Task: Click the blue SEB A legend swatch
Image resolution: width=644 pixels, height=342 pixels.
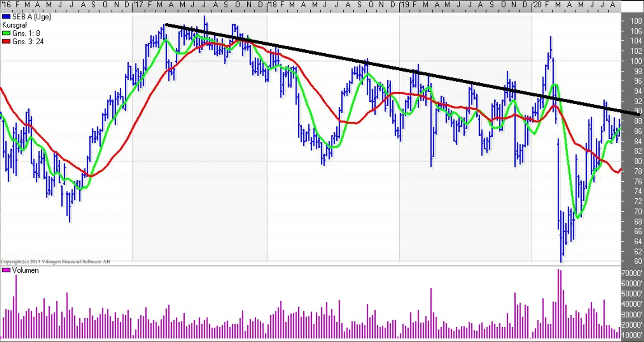Action: tap(6, 17)
